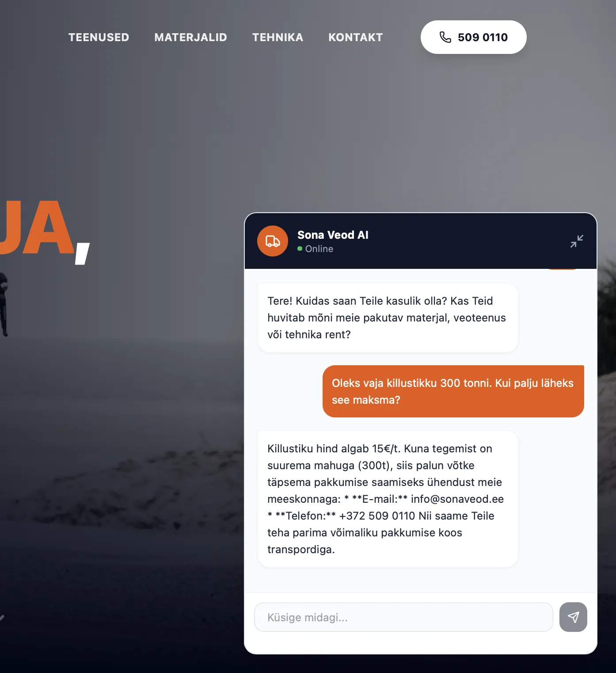Click the Online status text label

pos(319,249)
